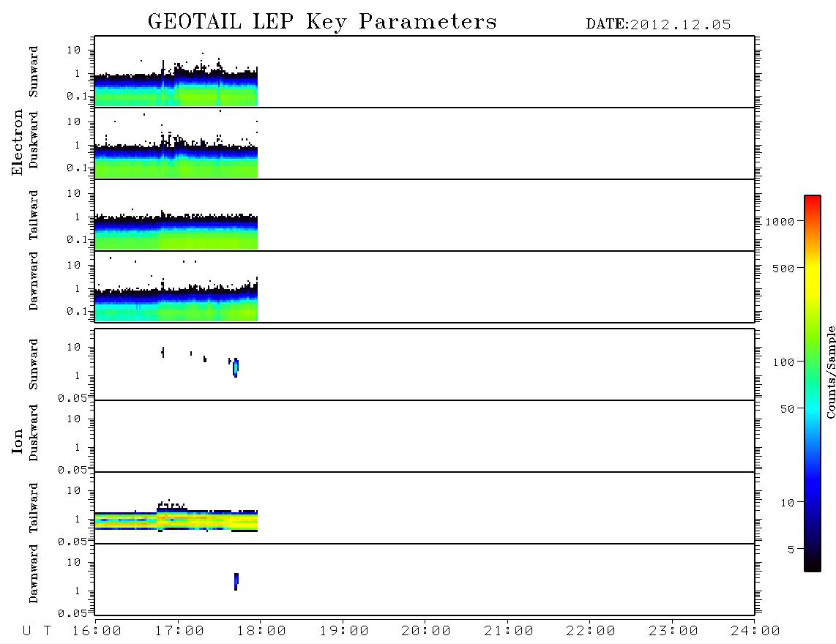Screen dimensions: 836x644
Task: Click the colorbar tick value 5
Action: 791,550
